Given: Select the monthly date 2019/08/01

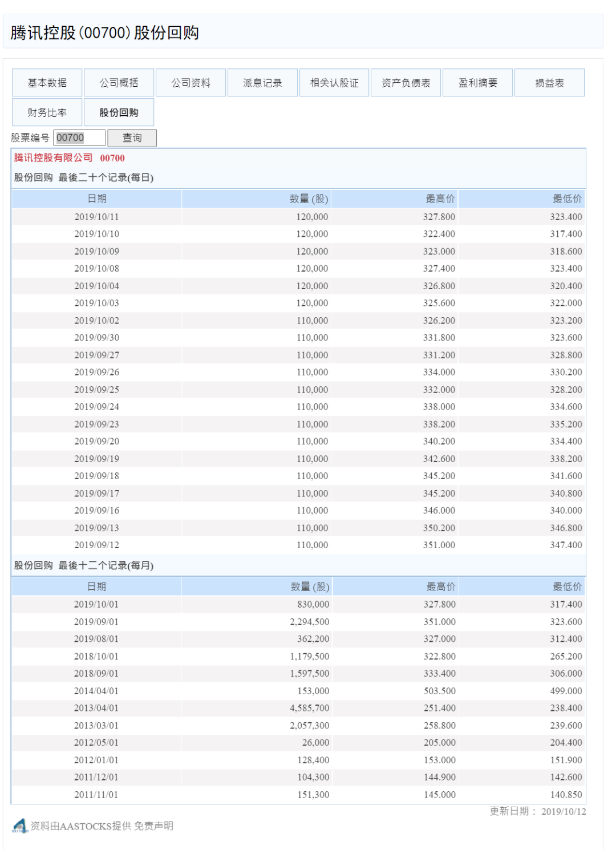Looking at the screenshot, I should 96,639.
